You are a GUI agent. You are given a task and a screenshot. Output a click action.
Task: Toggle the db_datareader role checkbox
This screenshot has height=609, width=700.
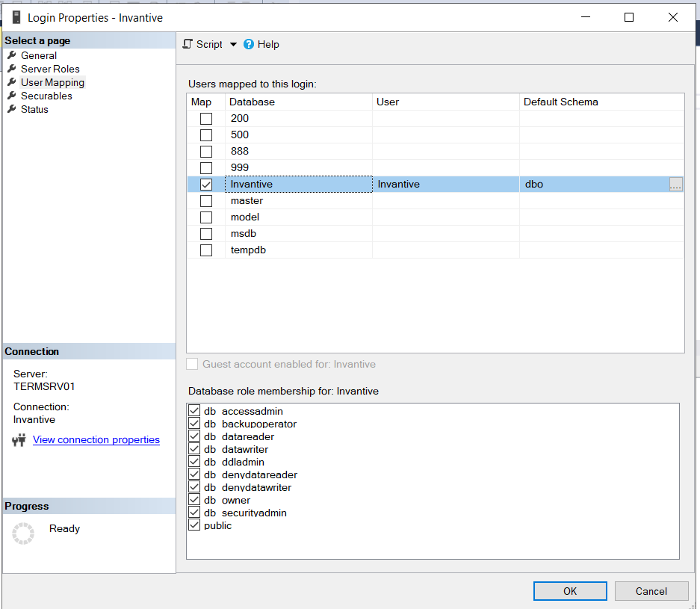point(194,436)
